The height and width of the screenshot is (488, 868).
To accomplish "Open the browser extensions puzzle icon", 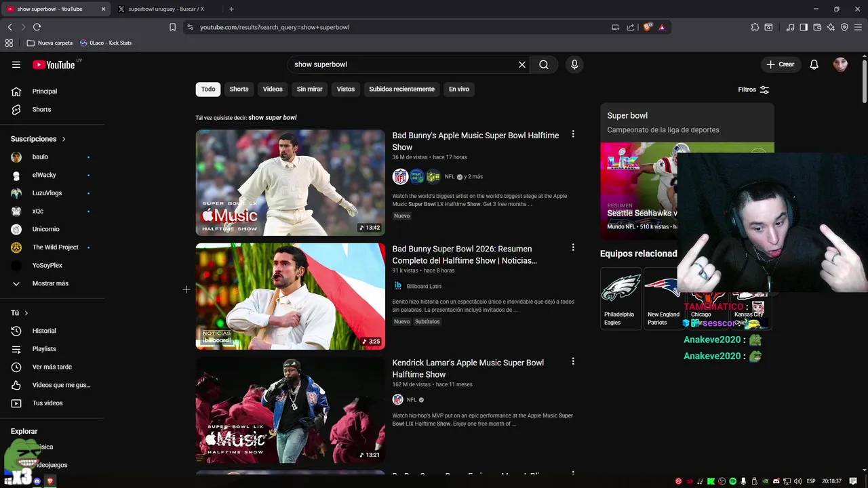I will (x=755, y=27).
